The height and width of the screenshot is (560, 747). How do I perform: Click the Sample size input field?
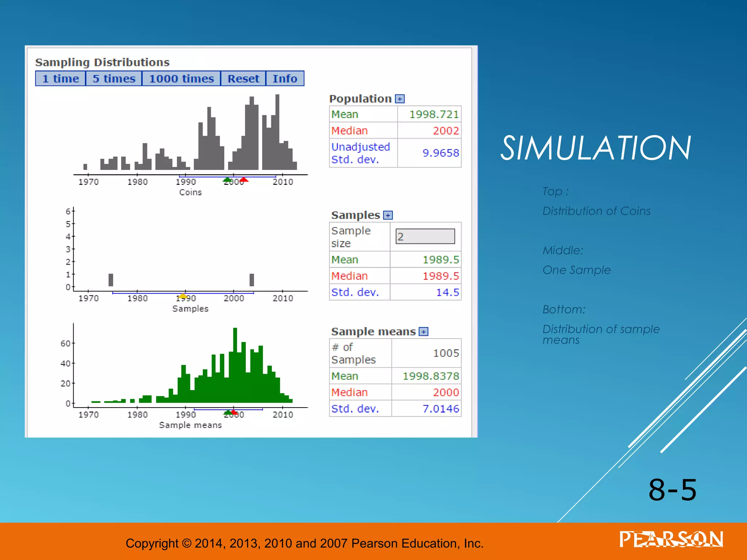tap(425, 237)
